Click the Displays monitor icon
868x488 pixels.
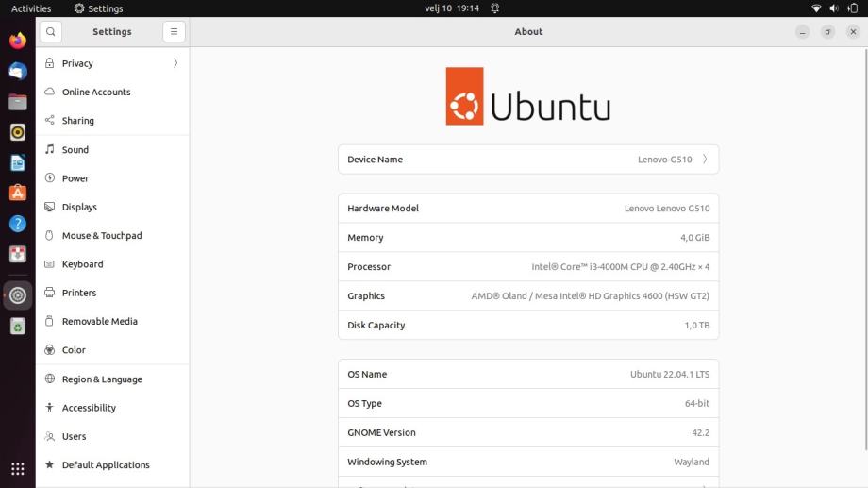click(x=50, y=207)
